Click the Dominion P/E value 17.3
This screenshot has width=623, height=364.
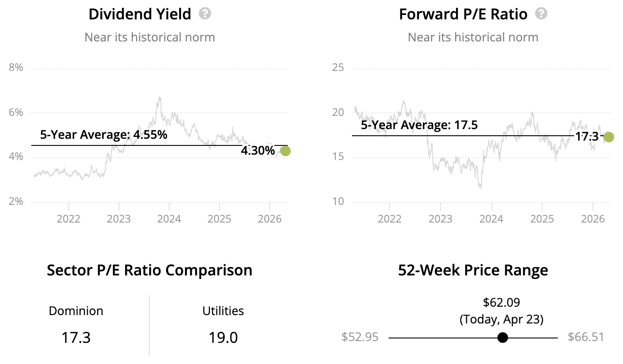tap(76, 338)
